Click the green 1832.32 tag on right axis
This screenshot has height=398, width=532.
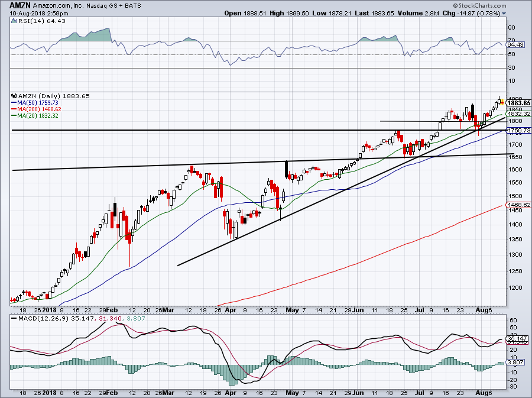pyautogui.click(x=518, y=114)
